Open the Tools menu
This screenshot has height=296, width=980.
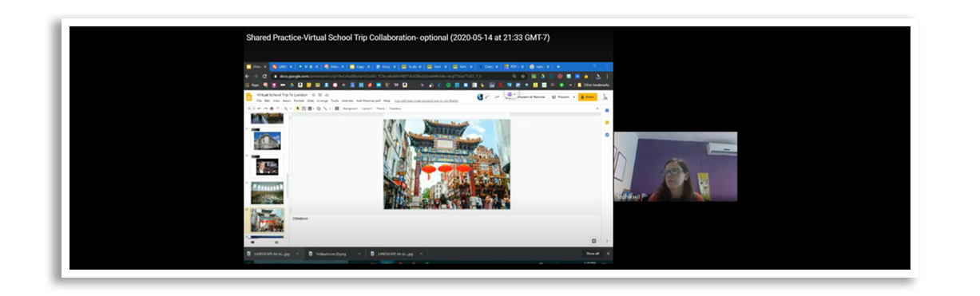335,101
